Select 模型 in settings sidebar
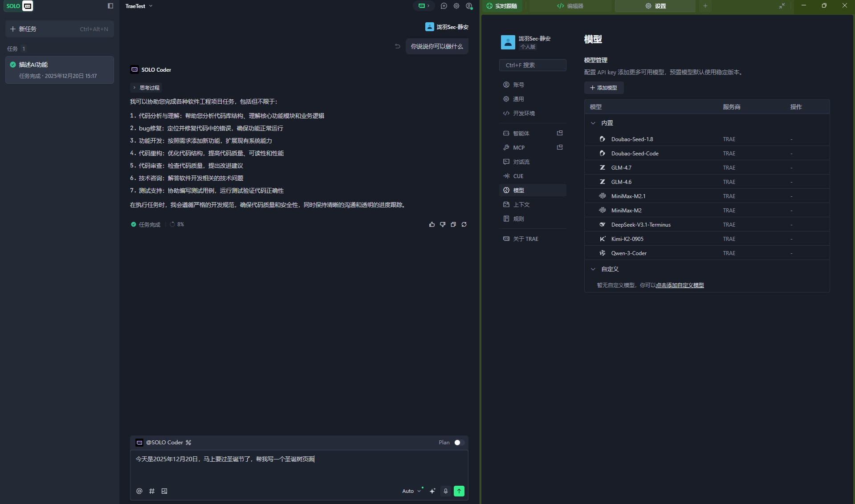This screenshot has width=855, height=504. (533, 190)
